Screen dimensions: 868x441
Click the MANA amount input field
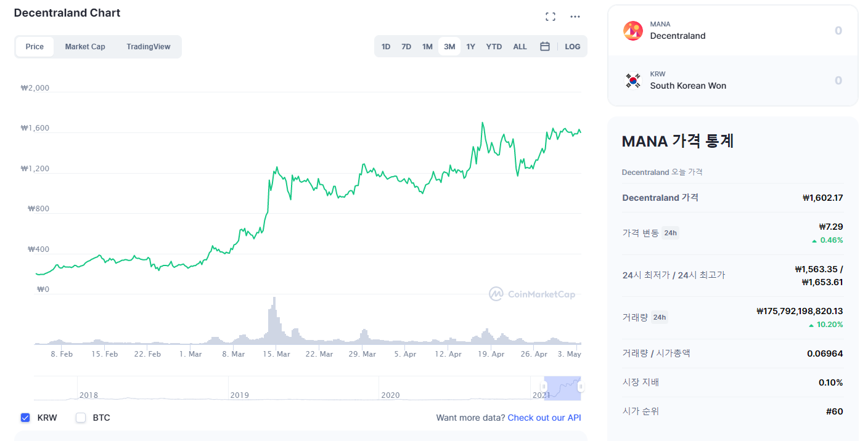coord(838,31)
